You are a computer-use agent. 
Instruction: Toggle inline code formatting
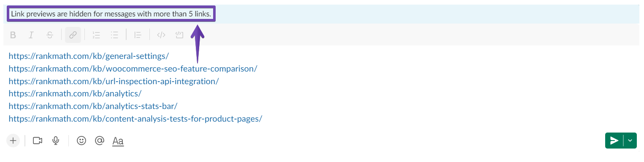[x=161, y=35]
